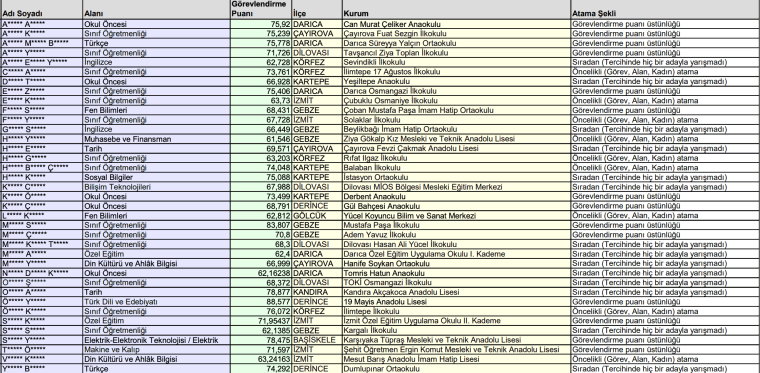This screenshot has height=373, width=760.
Task: Click the field cell 'Makine ve Kalıp'
Action: [x=157, y=350]
